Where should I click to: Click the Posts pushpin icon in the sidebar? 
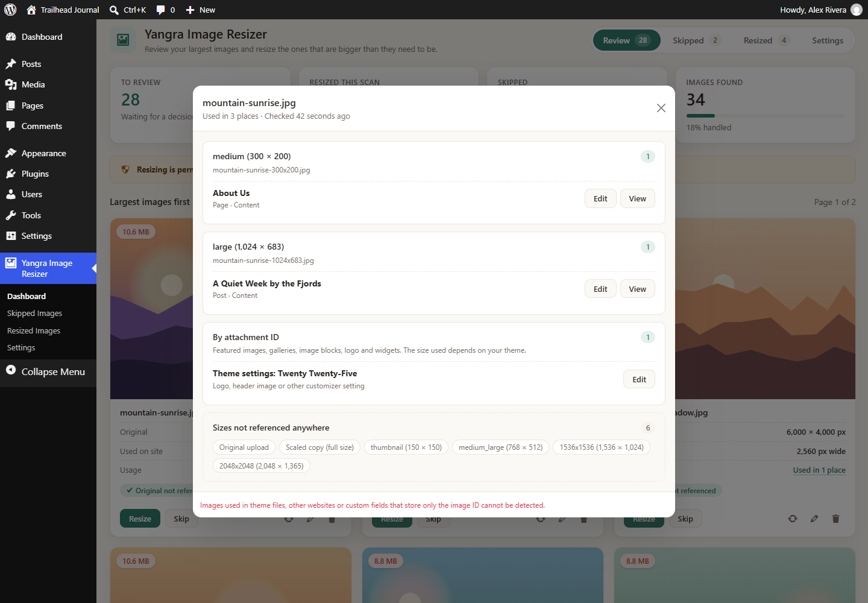click(11, 64)
